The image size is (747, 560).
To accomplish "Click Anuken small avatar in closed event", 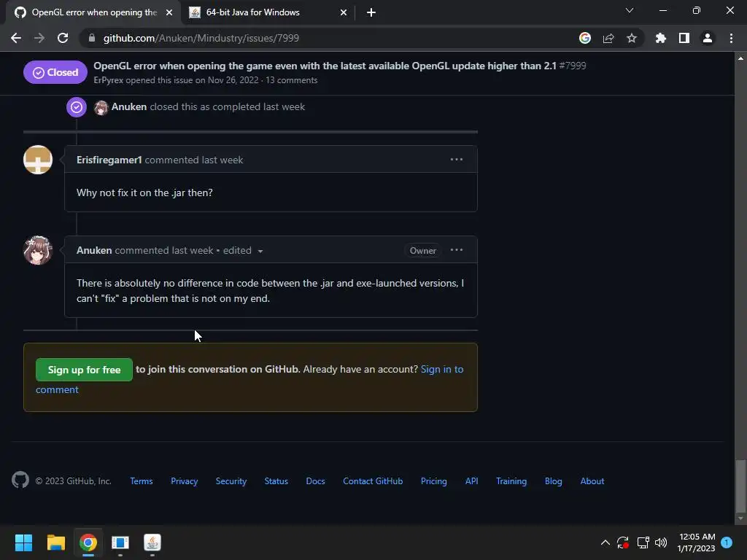I will [x=101, y=108].
